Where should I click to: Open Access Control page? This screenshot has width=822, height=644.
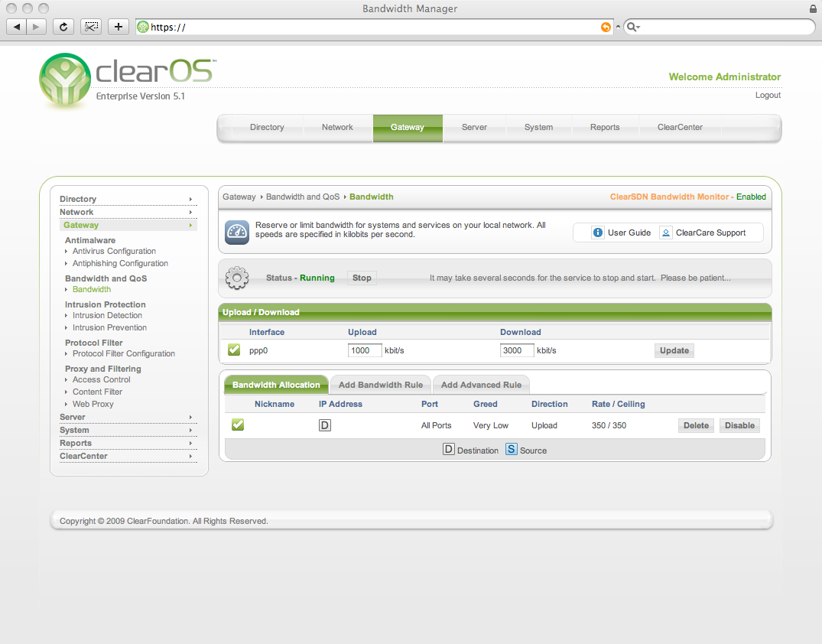[101, 379]
